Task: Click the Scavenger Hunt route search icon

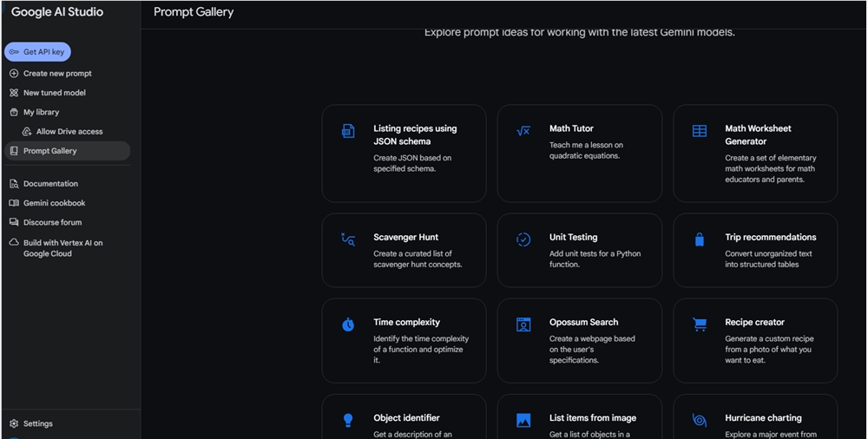Action: pos(348,239)
